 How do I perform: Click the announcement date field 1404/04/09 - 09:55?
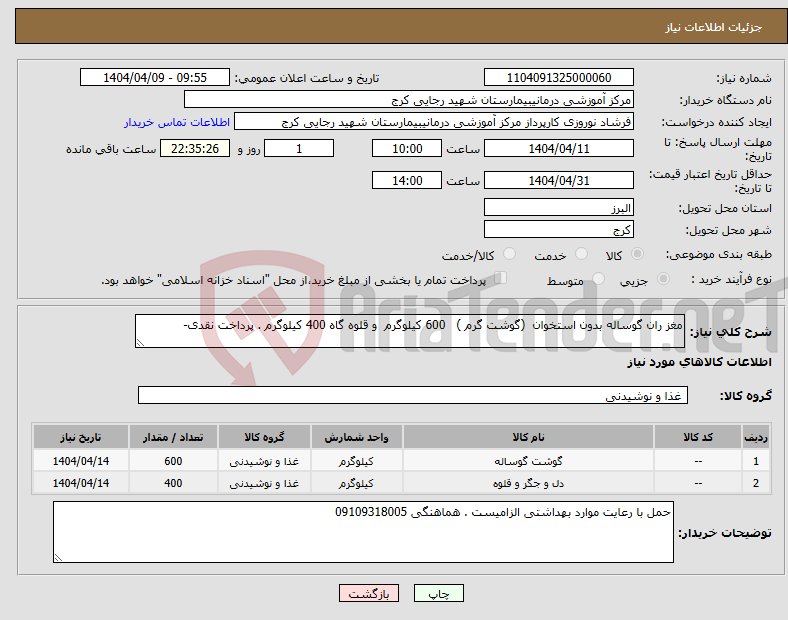point(155,78)
